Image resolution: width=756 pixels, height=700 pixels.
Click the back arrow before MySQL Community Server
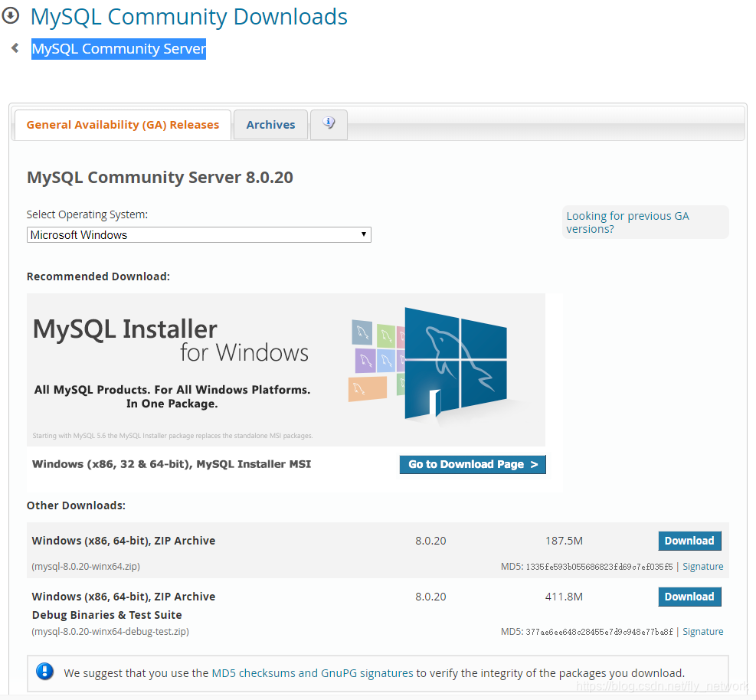pyautogui.click(x=15, y=48)
